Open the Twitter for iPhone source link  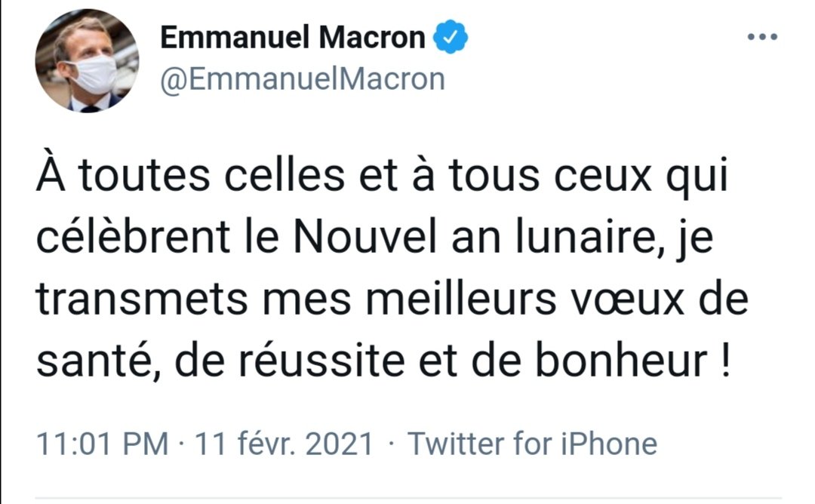(x=533, y=444)
